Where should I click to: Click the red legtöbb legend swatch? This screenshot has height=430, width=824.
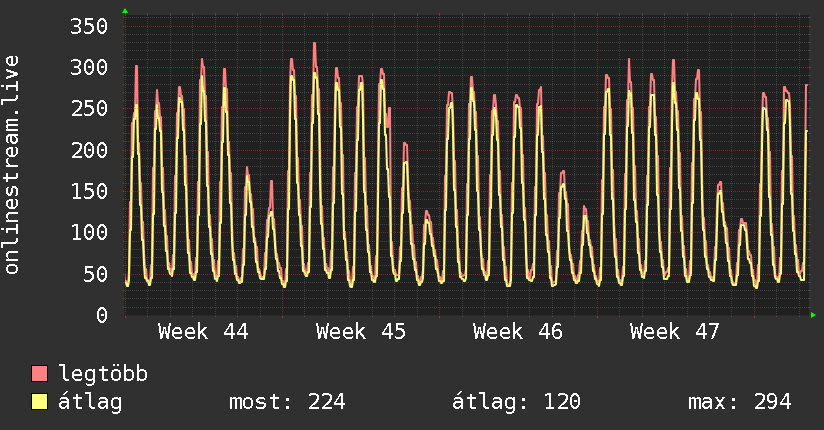click(40, 374)
